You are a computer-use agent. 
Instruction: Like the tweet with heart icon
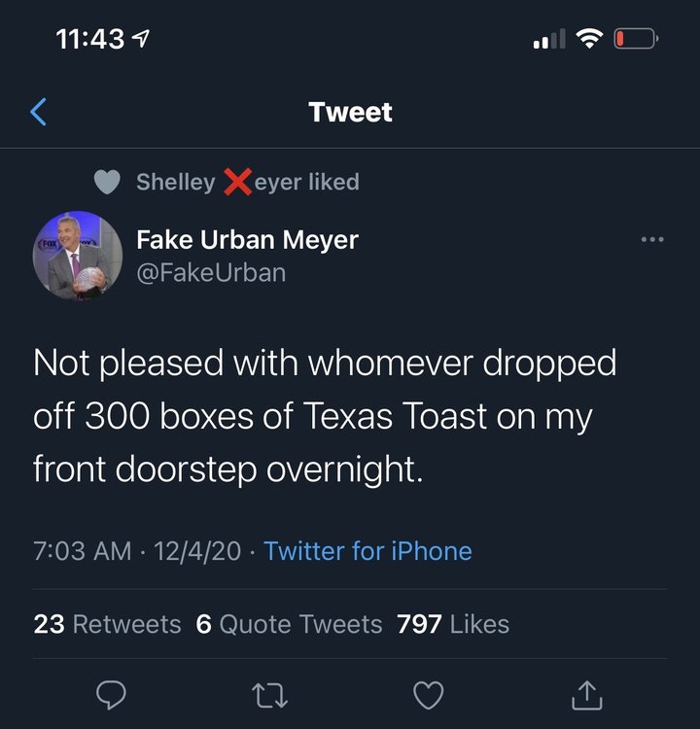[428, 694]
